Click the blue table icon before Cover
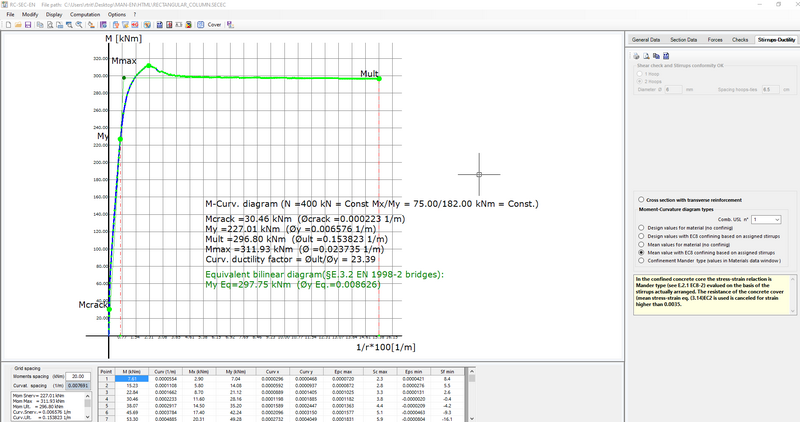The image size is (800, 422). pos(201,24)
